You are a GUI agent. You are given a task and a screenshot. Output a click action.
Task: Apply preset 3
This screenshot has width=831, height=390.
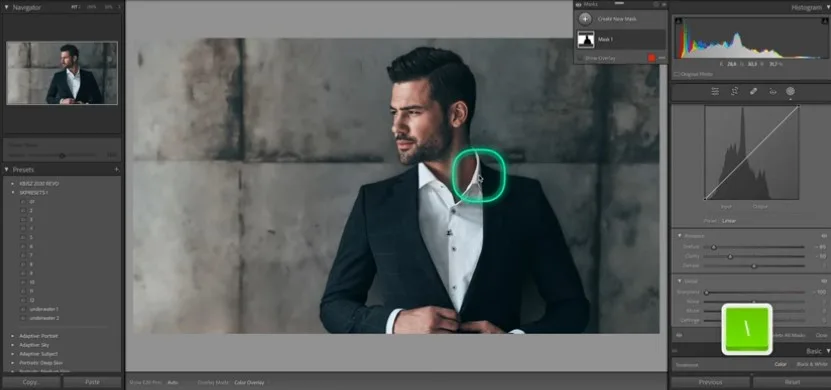click(x=31, y=219)
